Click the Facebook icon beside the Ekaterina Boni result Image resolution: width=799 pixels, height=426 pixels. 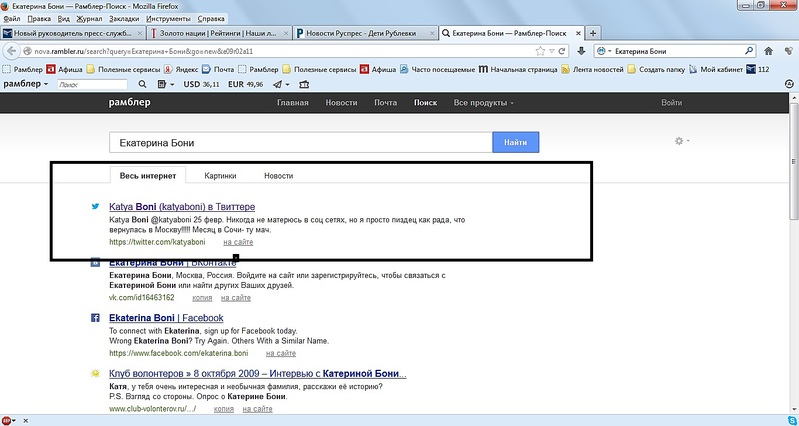click(95, 317)
